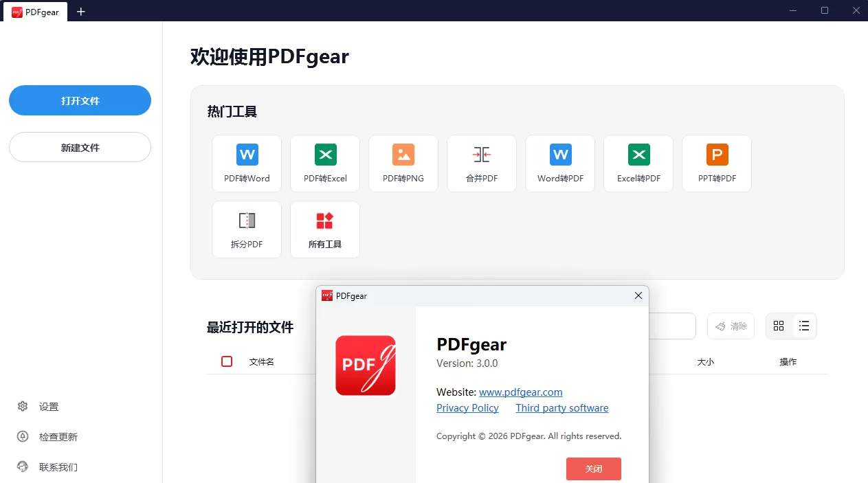Viewport: 868px width, 483px height.
Task: Show 所有工具 tools grid
Action: pyautogui.click(x=325, y=229)
